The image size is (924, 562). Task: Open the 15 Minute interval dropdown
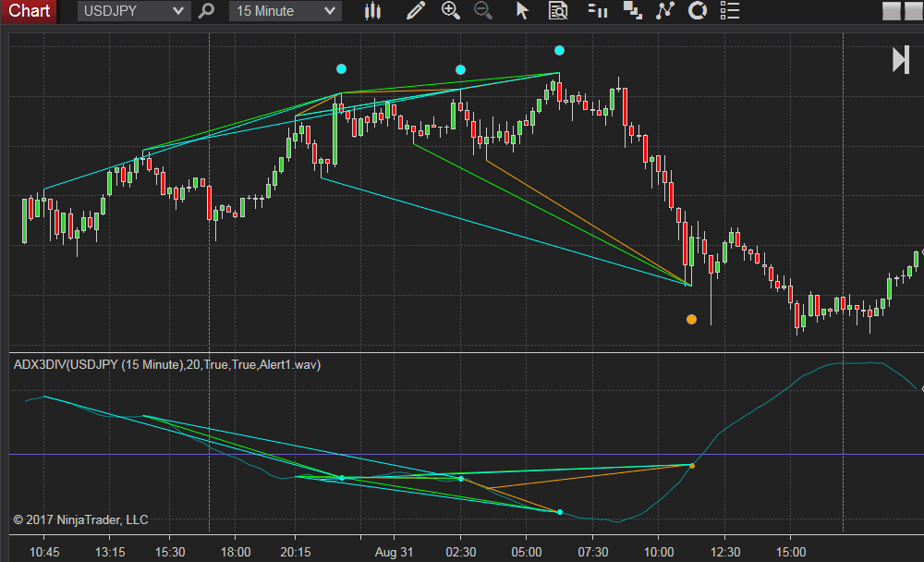tap(284, 11)
